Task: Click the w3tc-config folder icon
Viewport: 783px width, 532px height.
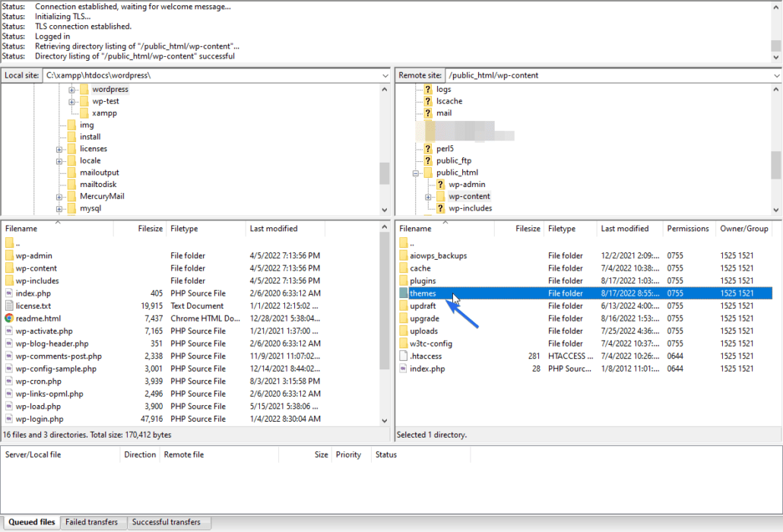Action: coord(404,344)
